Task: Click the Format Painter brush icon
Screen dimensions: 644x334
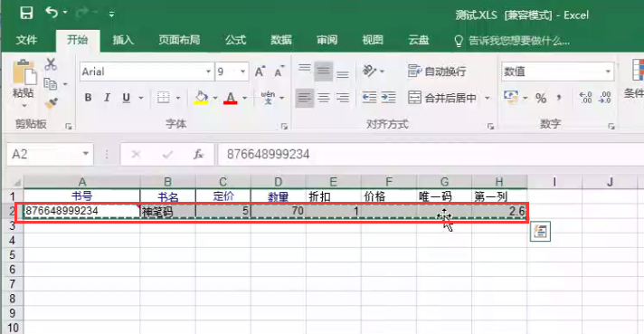Action: pos(51,102)
